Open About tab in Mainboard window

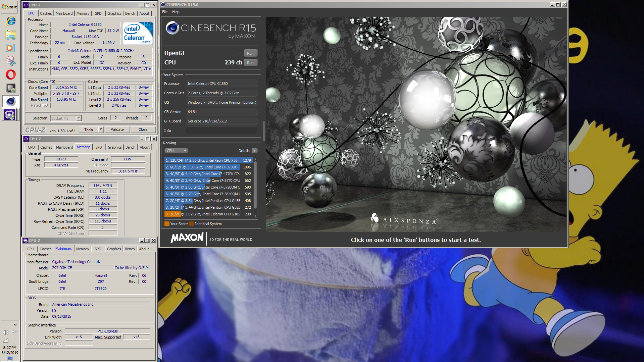[x=144, y=249]
